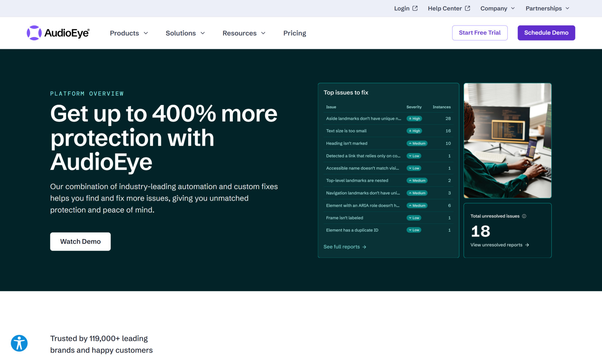Image resolution: width=602 pixels, height=364 pixels.
Task: Toggle the Medium badge on Heading isn't marked
Action: 417,143
